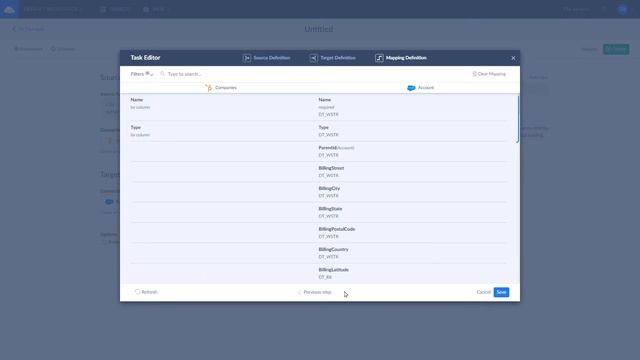Select the BillingState field row
Viewport: 640px width, 360px height.
[x=412, y=212]
